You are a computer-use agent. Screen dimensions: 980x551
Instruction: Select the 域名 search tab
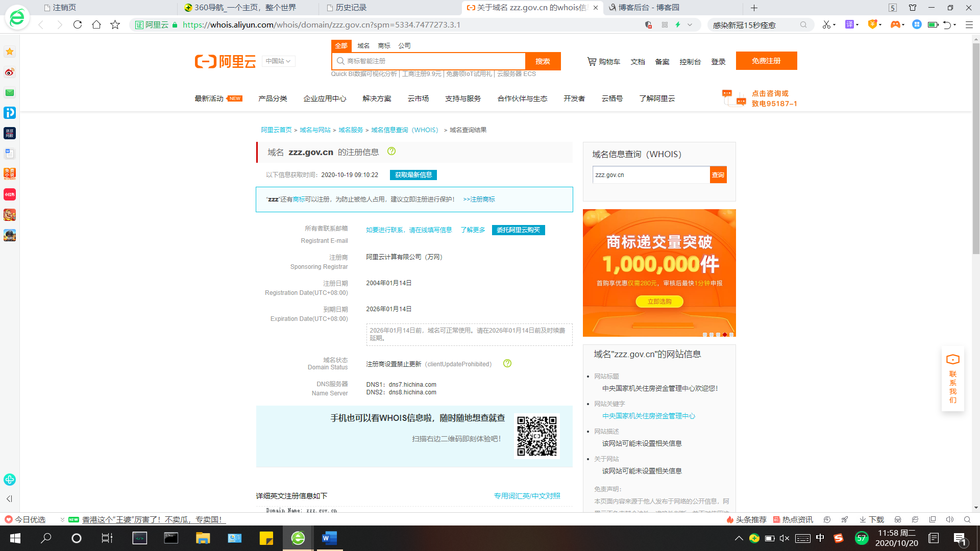pos(363,46)
